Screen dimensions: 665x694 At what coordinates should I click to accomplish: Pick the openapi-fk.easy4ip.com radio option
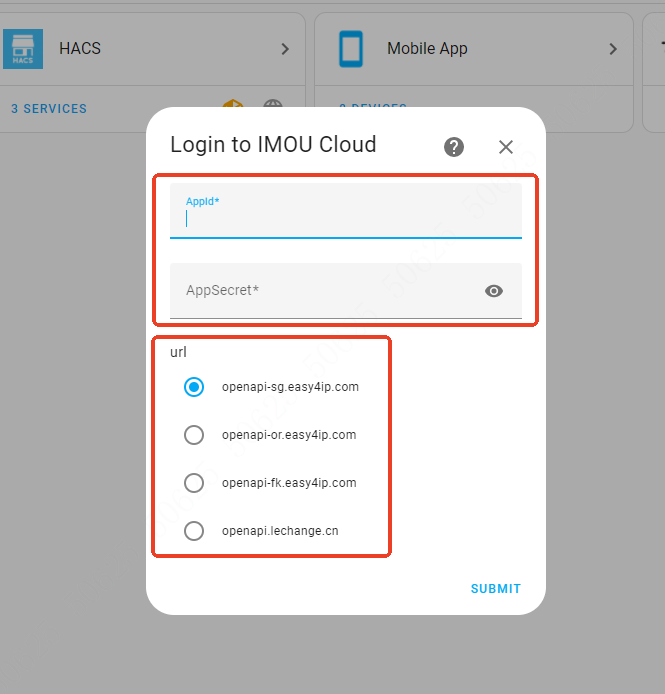[x=194, y=483]
